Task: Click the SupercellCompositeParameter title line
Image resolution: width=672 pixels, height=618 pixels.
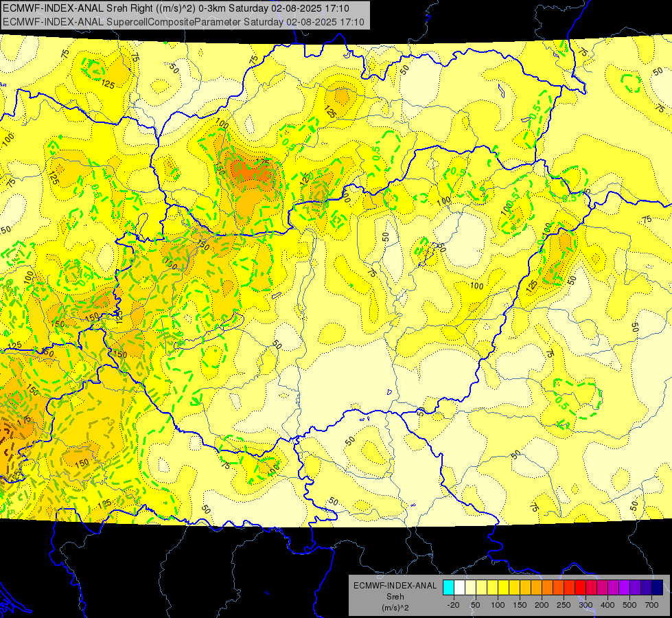Action: coord(183,22)
